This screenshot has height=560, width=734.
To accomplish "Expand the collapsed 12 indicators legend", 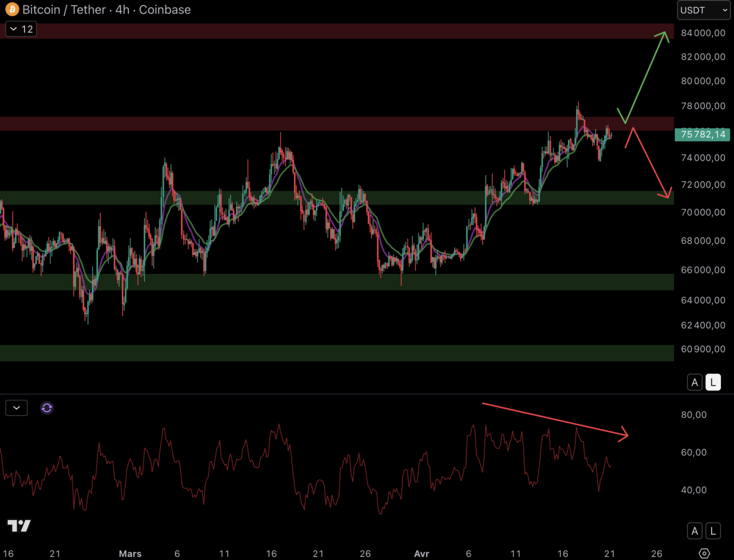I will tap(21, 29).
